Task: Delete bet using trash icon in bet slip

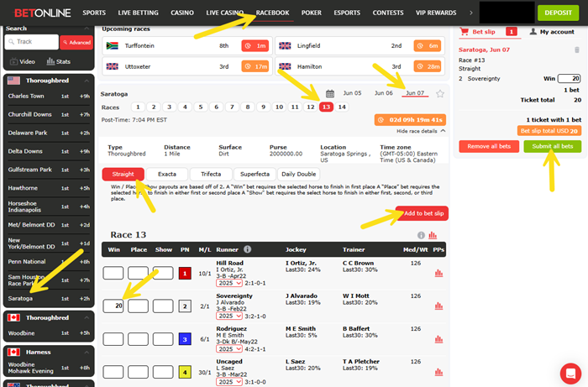Action: pyautogui.click(x=577, y=50)
